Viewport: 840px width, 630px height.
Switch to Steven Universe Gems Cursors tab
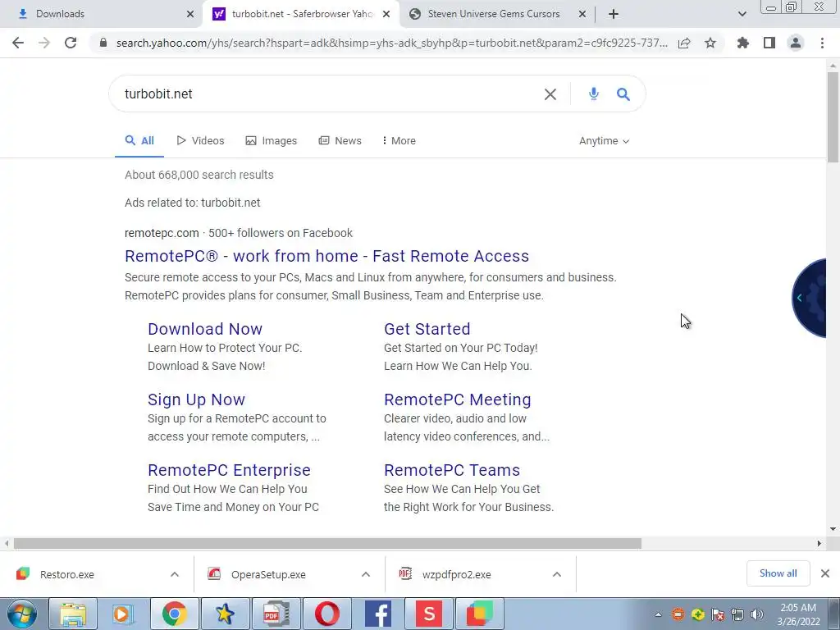(x=497, y=14)
